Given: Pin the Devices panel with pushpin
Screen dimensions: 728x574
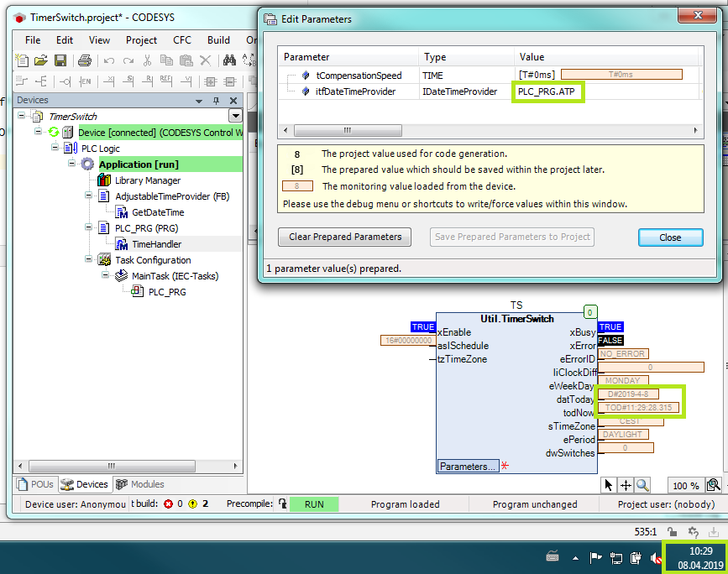Looking at the screenshot, I should 216,100.
